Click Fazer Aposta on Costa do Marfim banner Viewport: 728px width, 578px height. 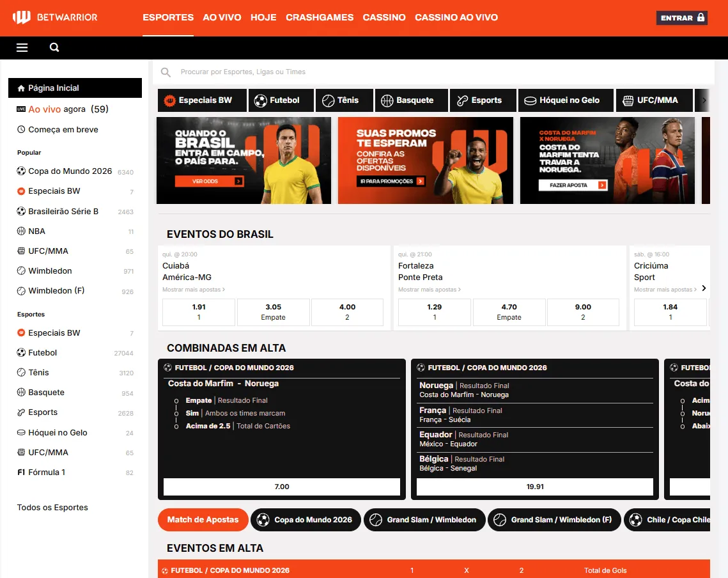(573, 185)
